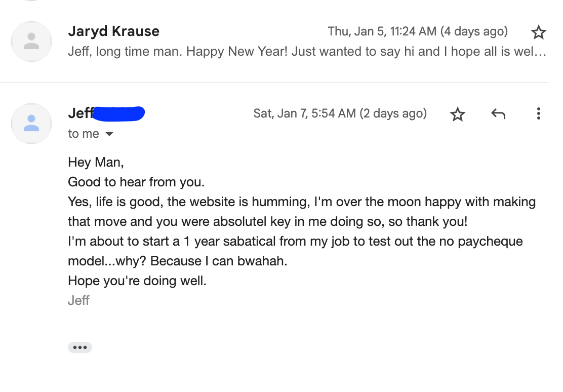Image resolution: width=563 pixels, height=392 pixels.
Task: Show trimmed content via ellipsis button
Action: (80, 347)
